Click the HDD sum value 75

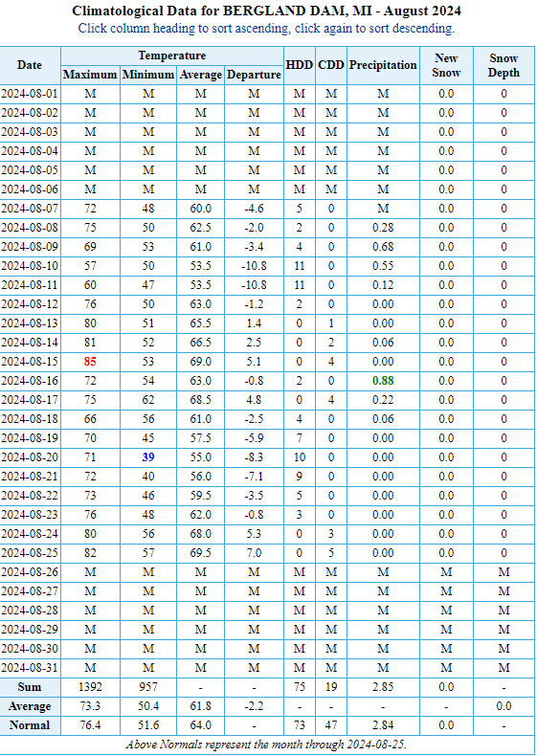pos(300,687)
